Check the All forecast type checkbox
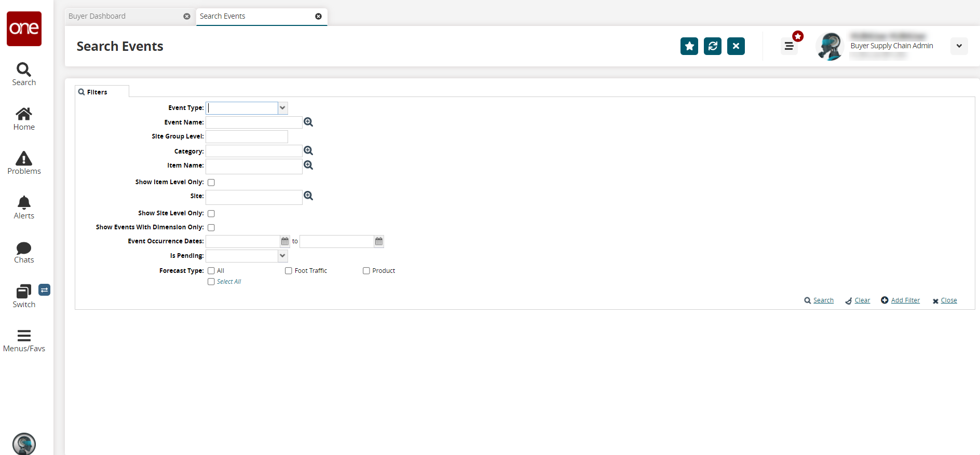 [x=211, y=271]
